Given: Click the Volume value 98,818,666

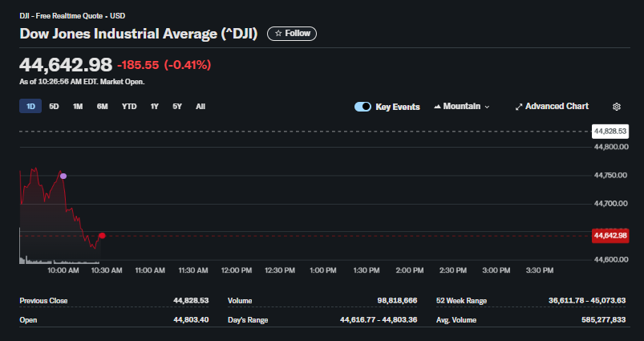Looking at the screenshot, I should click(397, 301).
